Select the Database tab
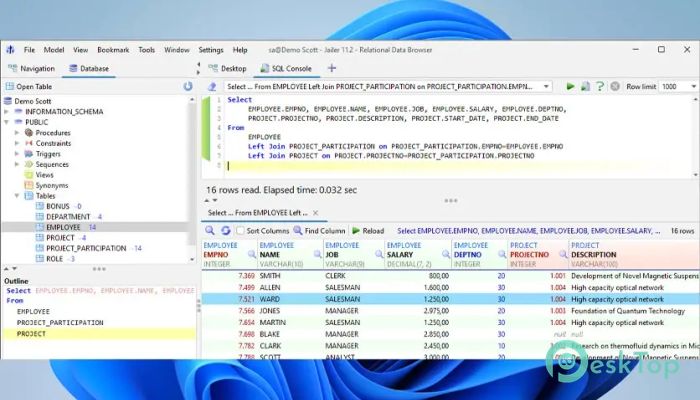Viewport: 700px width, 400px height. tap(89, 68)
